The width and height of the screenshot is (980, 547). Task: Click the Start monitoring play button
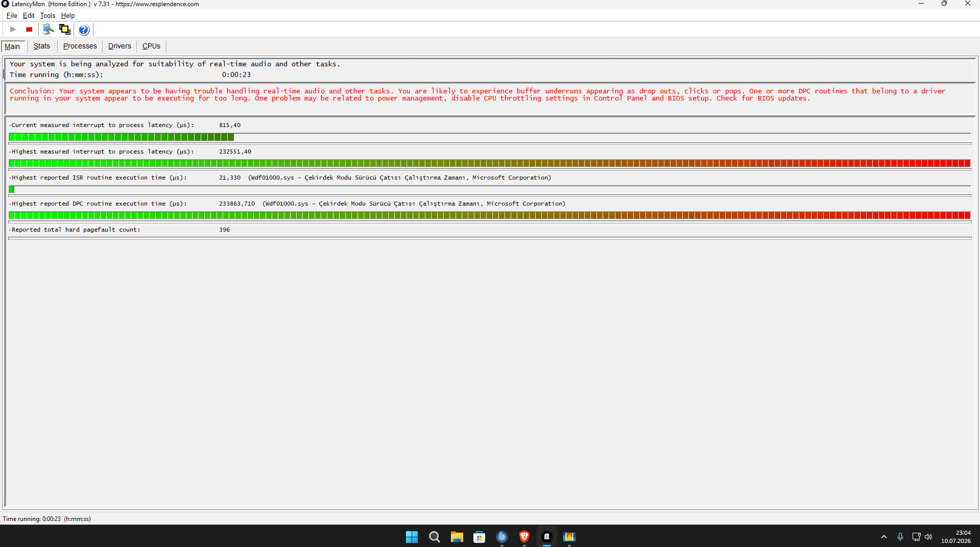13,30
